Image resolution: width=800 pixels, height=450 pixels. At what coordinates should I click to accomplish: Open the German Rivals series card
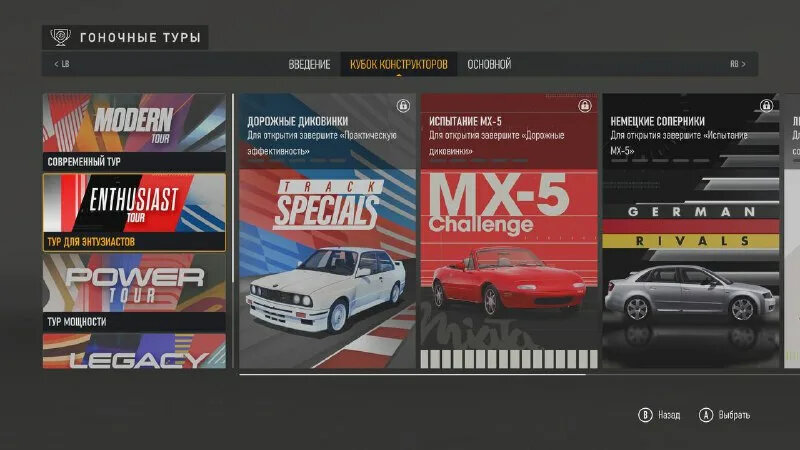(x=690, y=231)
